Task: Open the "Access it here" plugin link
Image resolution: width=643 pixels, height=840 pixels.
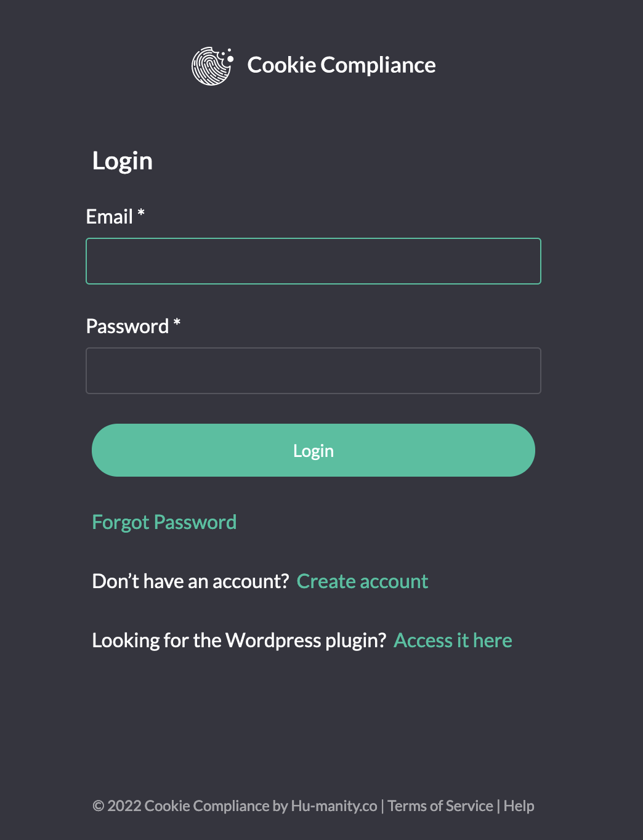Action: (x=453, y=640)
